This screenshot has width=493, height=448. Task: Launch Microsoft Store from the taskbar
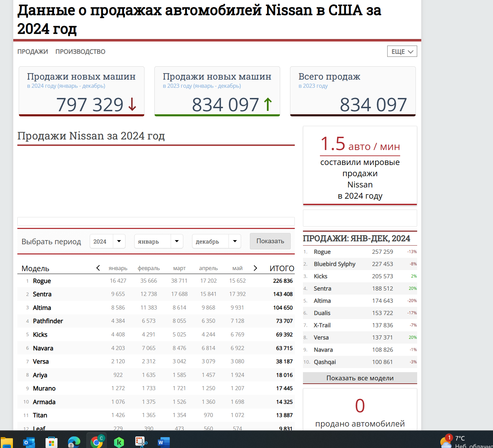tap(51, 442)
